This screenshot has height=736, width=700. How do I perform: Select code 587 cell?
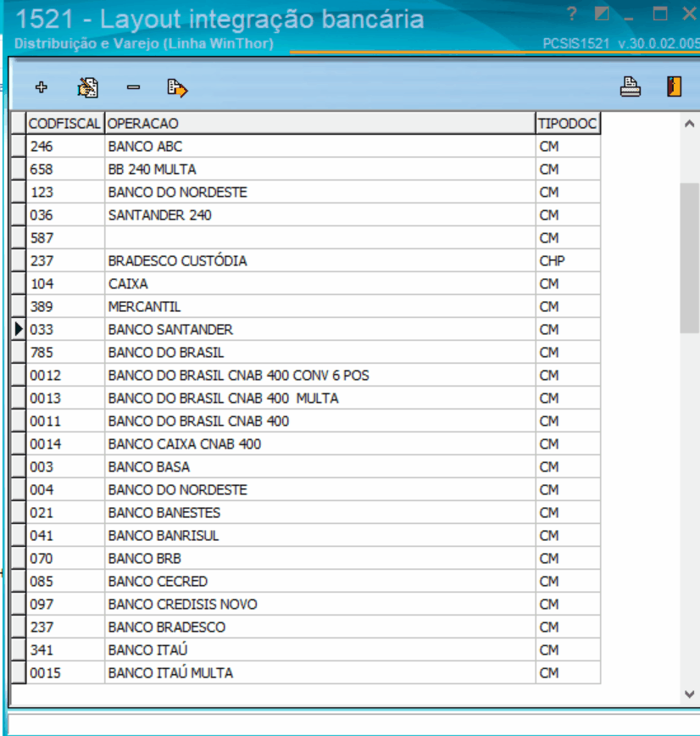point(65,238)
